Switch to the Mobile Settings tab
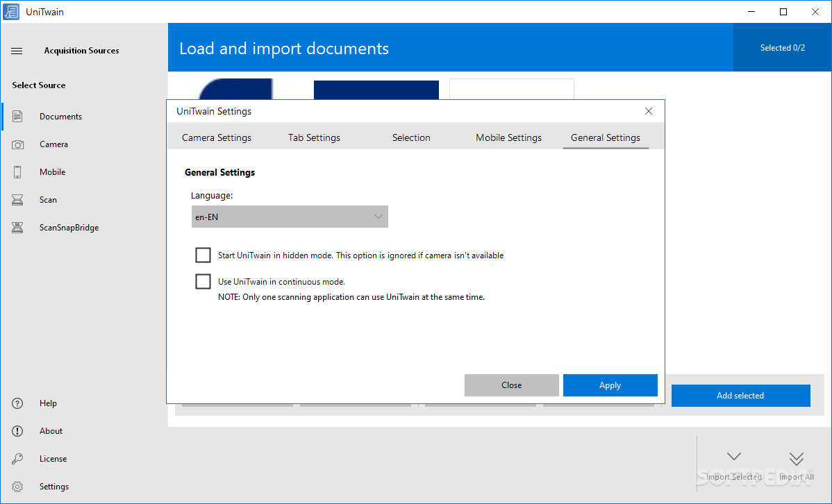The width and height of the screenshot is (832, 504). 508,137
